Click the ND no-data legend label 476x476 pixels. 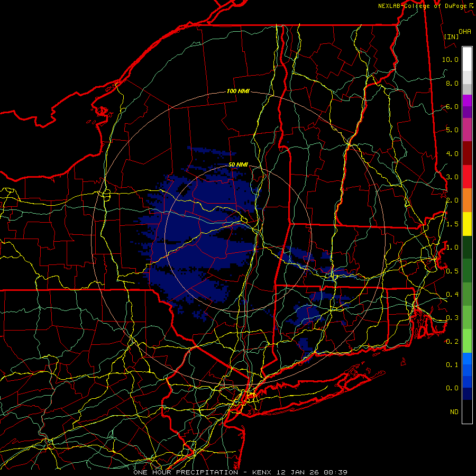[454, 411]
